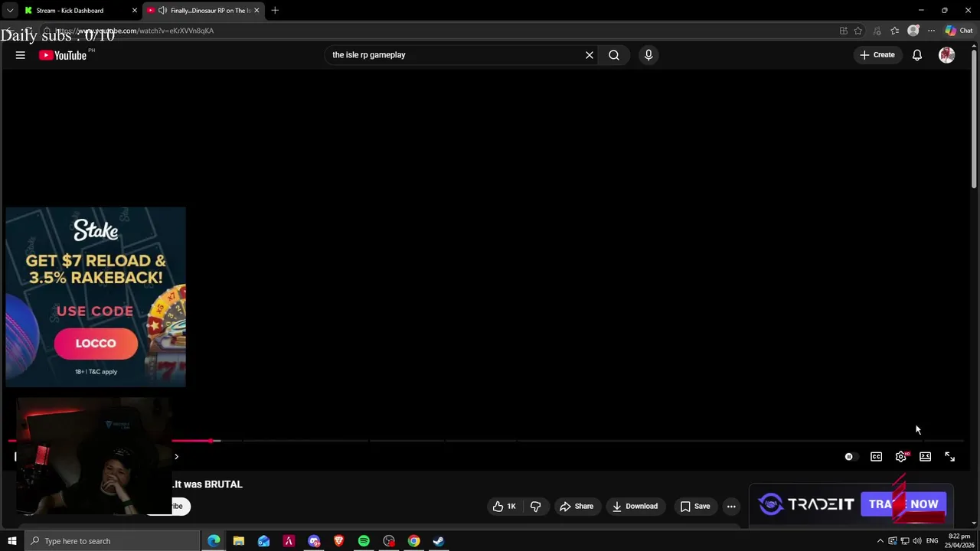980x551 pixels.
Task: Show hidden system tray icons chevron
Action: point(880,541)
